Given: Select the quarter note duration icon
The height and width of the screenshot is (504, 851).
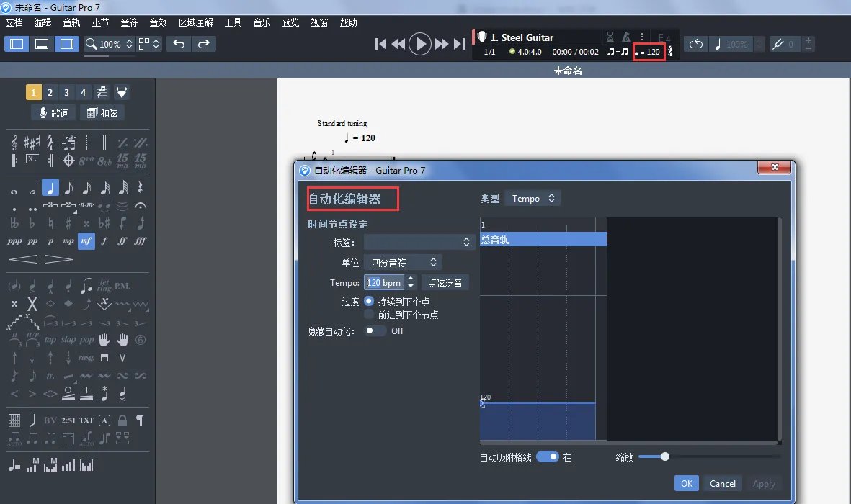Looking at the screenshot, I should point(50,187).
